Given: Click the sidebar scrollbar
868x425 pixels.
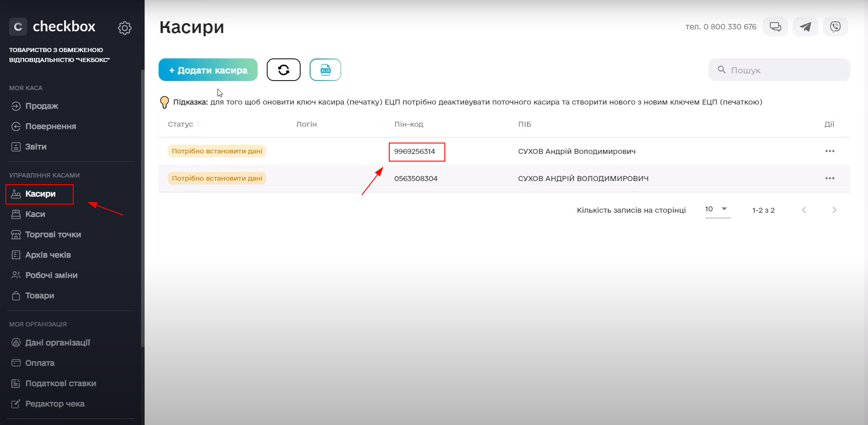Looking at the screenshot, I should coord(143,208).
